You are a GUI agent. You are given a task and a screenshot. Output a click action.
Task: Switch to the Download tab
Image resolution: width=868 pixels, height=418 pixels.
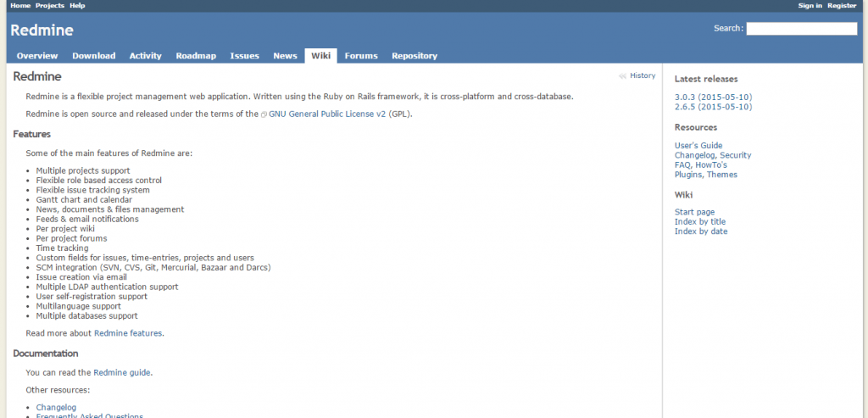click(93, 56)
